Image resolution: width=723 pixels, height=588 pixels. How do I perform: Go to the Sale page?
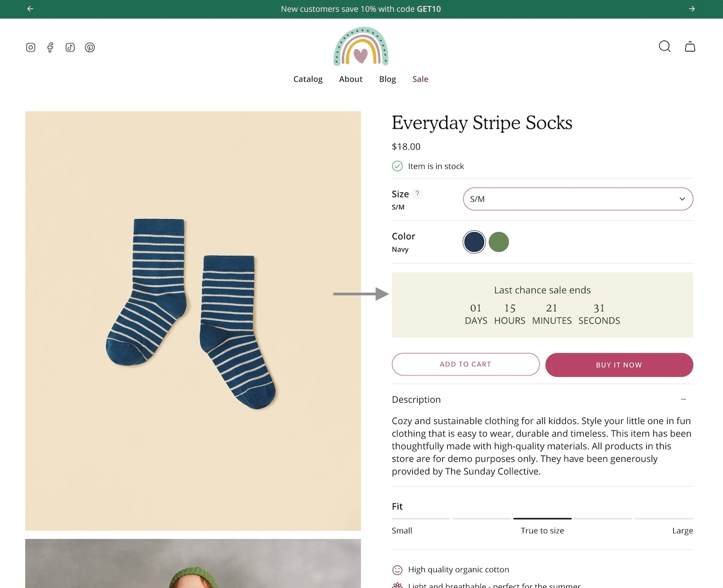[x=420, y=79]
